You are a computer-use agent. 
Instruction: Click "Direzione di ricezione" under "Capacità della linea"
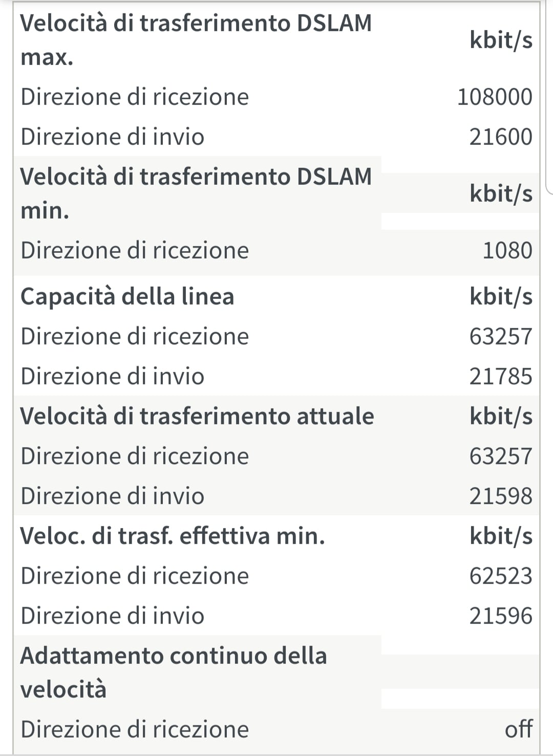point(134,337)
